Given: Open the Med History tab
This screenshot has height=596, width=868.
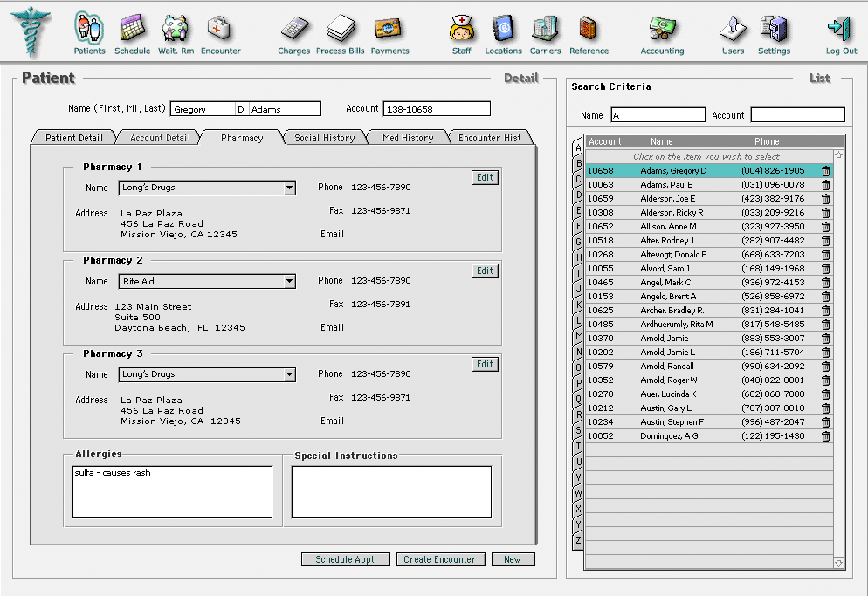Looking at the screenshot, I should pyautogui.click(x=408, y=138).
